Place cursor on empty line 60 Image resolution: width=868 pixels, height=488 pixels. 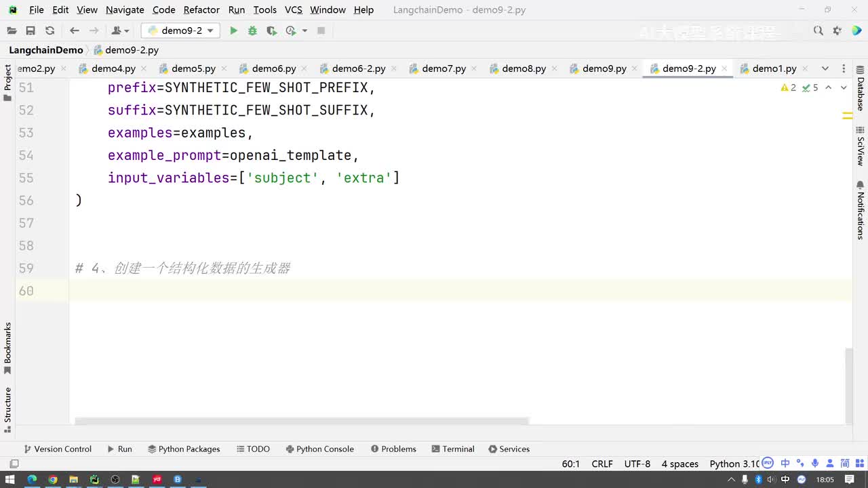pyautogui.click(x=460, y=291)
